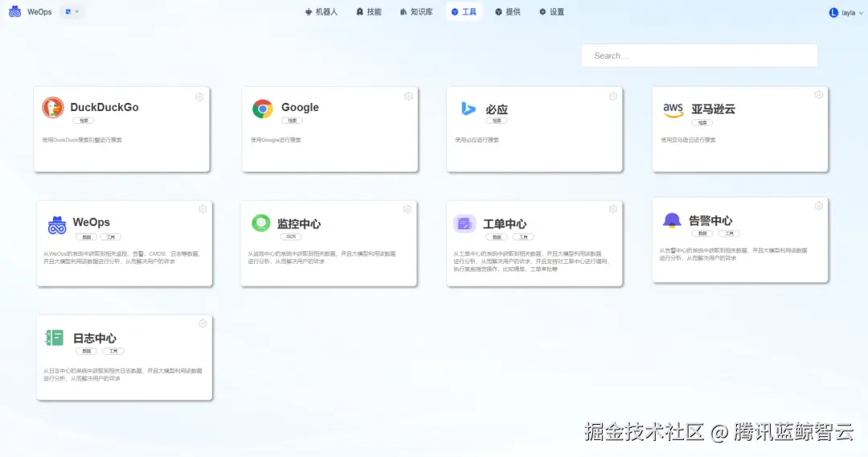Viewport: 868px width, 457px height.
Task: Click the 亚马逊云 card title
Action: pos(713,109)
